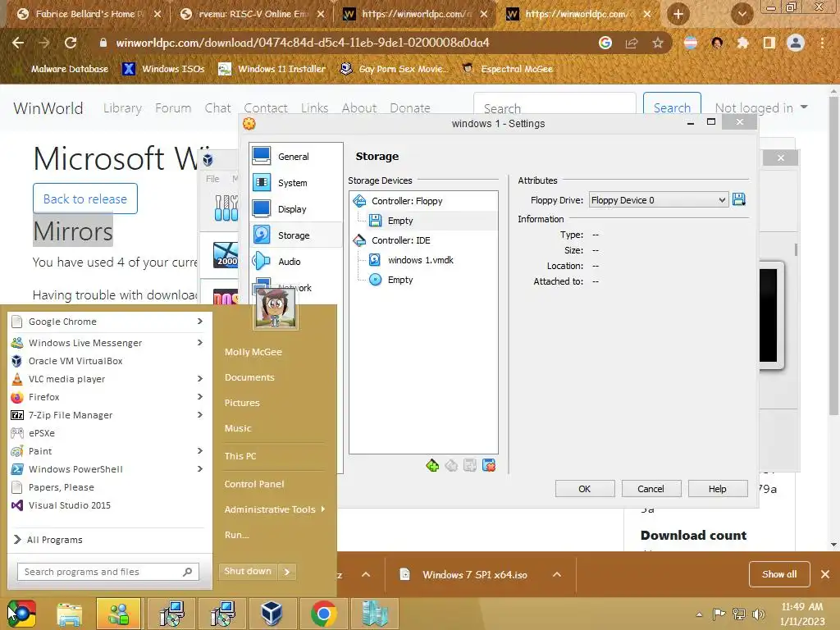
Task: Open VLC media player from Start menu
Action: pos(107,379)
